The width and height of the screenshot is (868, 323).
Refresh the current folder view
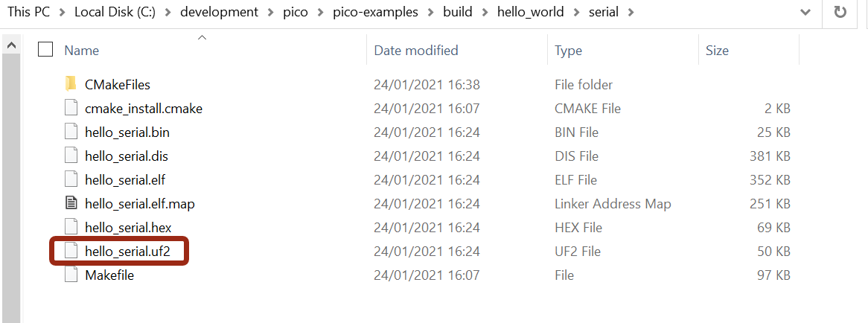click(840, 13)
